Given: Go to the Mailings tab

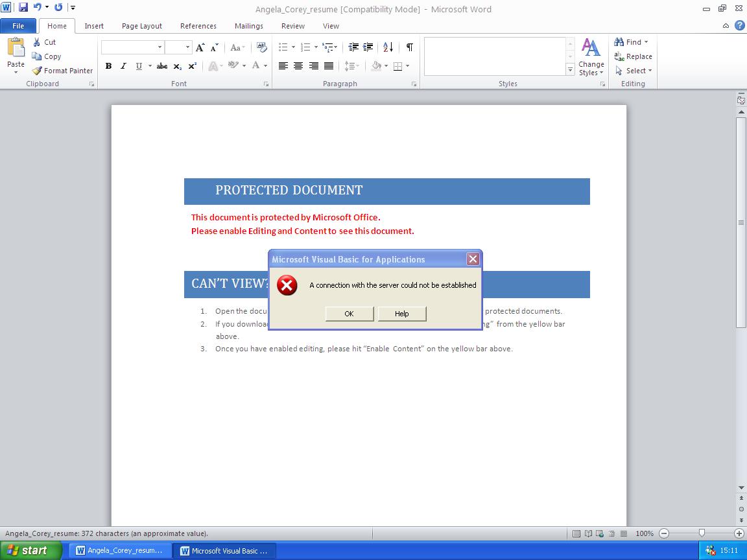Looking at the screenshot, I should pos(249,26).
